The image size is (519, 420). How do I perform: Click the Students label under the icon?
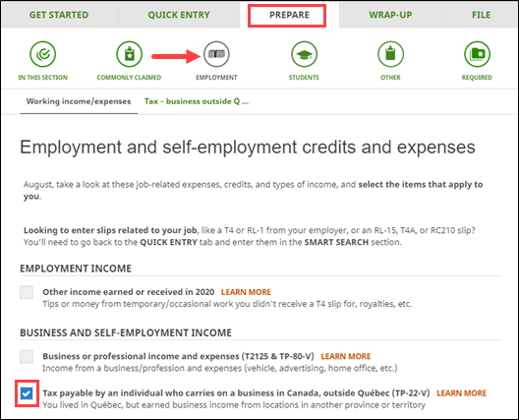(x=304, y=78)
